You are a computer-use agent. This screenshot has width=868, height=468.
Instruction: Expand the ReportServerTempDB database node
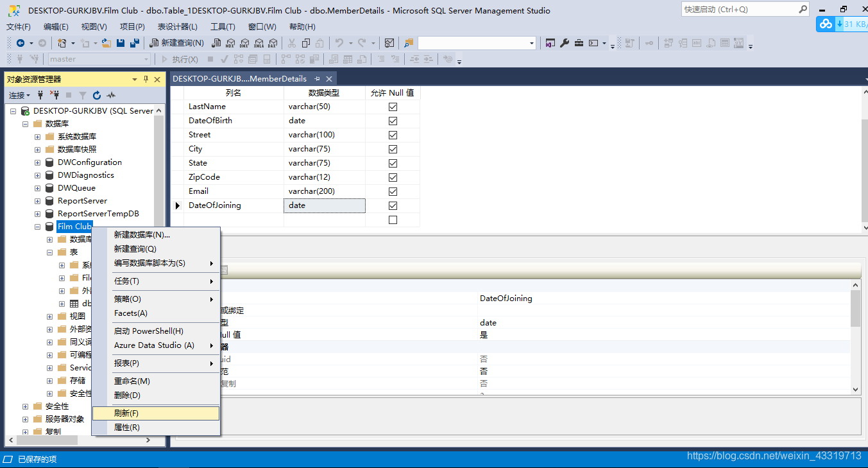click(x=37, y=214)
